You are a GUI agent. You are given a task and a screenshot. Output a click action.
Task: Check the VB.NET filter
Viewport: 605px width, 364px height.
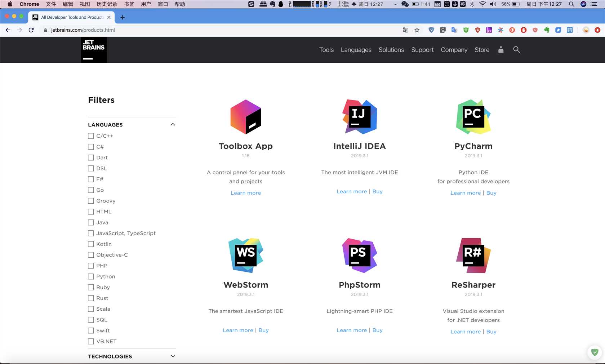coord(91,341)
